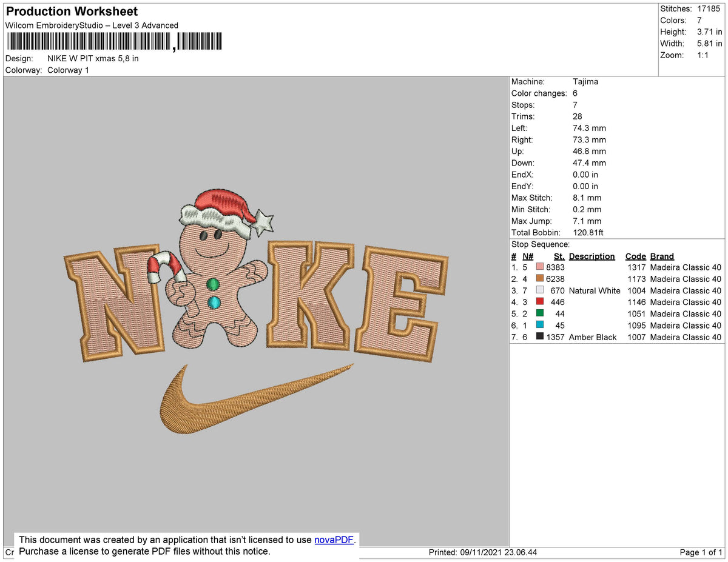728x562 pixels.
Task: Click the 'Brand' column header
Action: [x=661, y=256]
